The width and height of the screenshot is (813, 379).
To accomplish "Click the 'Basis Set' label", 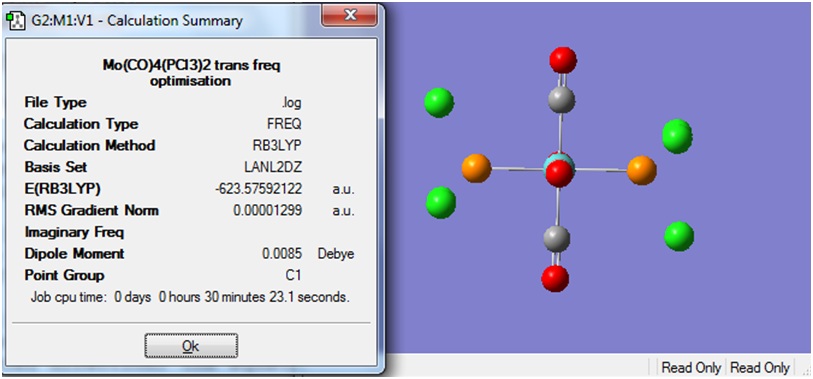I will pos(55,167).
